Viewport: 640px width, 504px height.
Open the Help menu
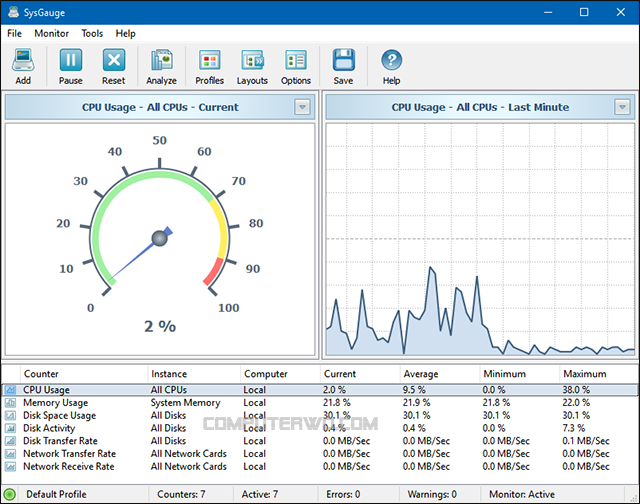coord(125,33)
